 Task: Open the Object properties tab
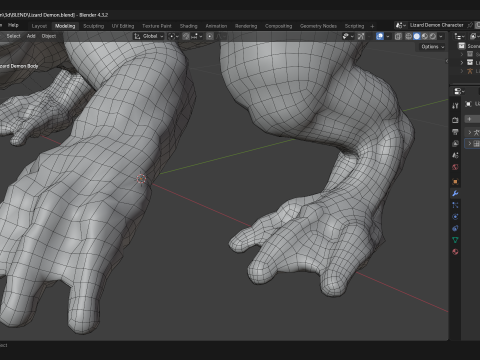coord(455,181)
